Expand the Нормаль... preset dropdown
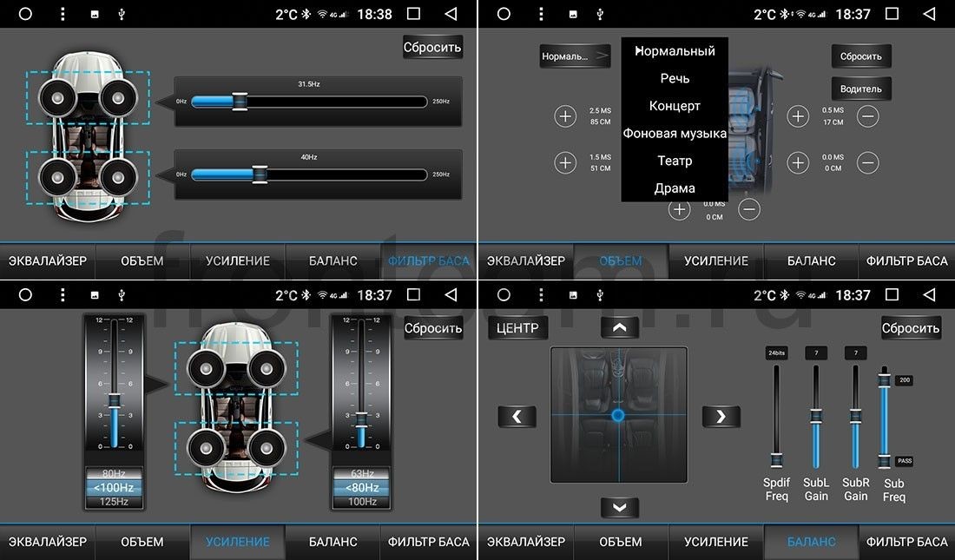 point(575,56)
